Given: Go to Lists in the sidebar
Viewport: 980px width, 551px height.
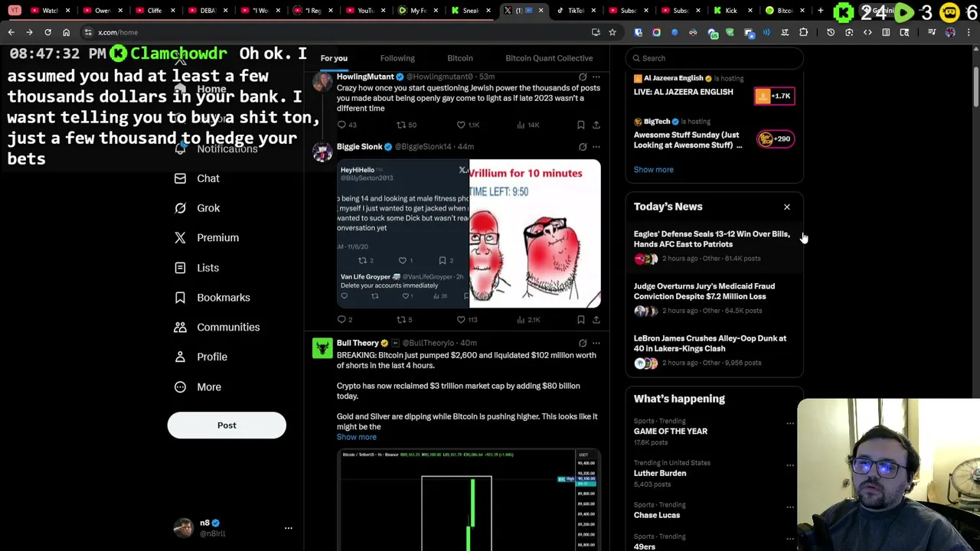Looking at the screenshot, I should (196, 268).
